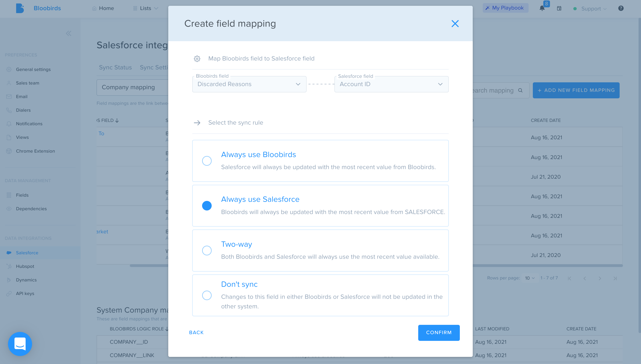Open the help question mark icon
Viewport: 641px width, 364px height.
(621, 8)
